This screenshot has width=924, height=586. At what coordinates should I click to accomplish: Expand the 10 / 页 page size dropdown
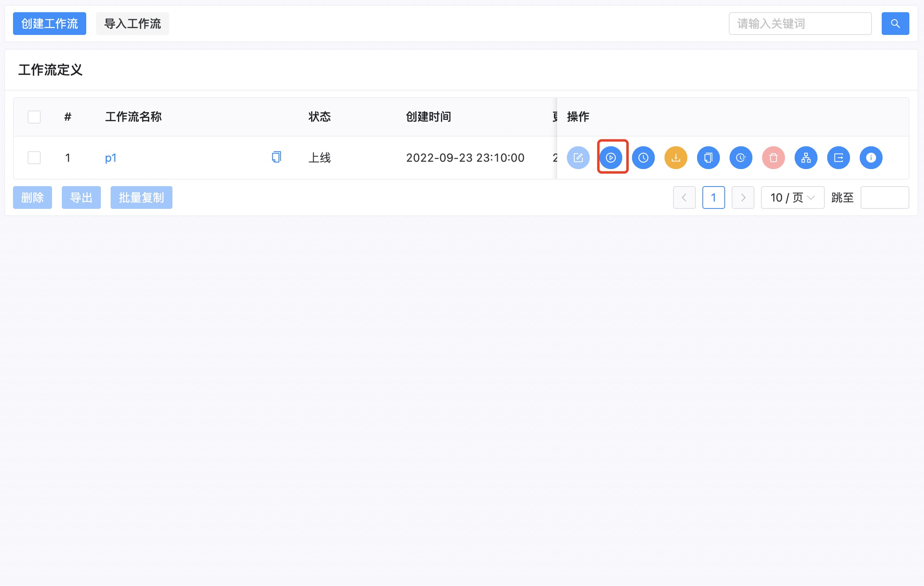point(792,198)
